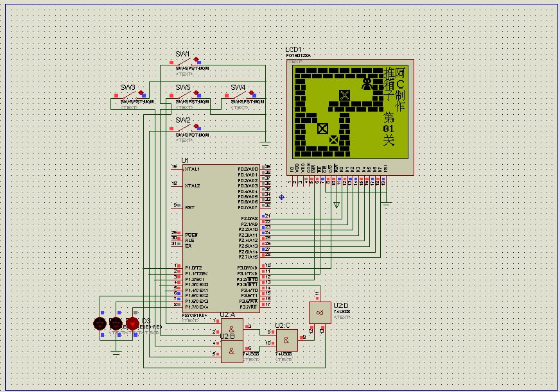The image size is (560, 392).
Task: Select the SW4 pushbutton switch symbol
Action: tap(240, 95)
